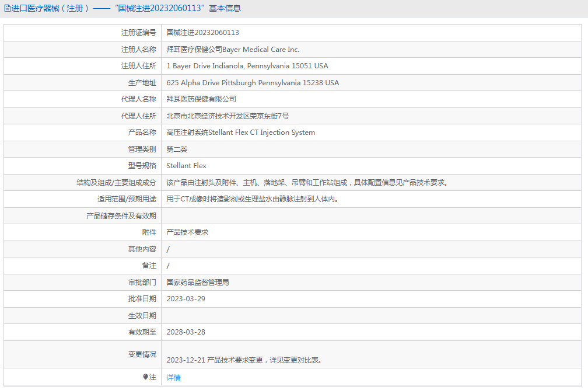Click the bulb icon beside 注
The height and width of the screenshot is (390, 588).
point(145,377)
